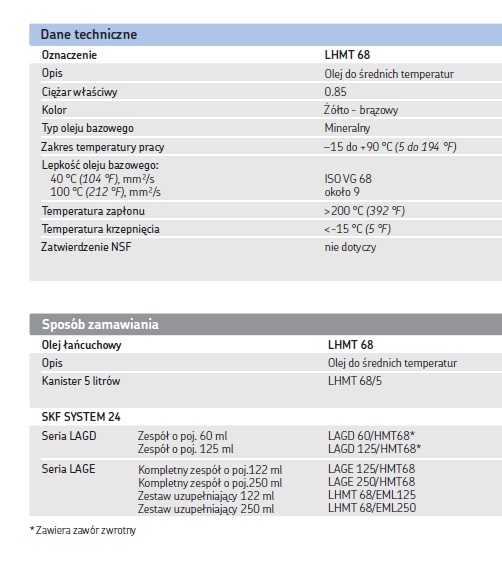Click 'Zestaw uzupełniający 122 ml'
The width and height of the screenshot is (502, 575).
[206, 496]
